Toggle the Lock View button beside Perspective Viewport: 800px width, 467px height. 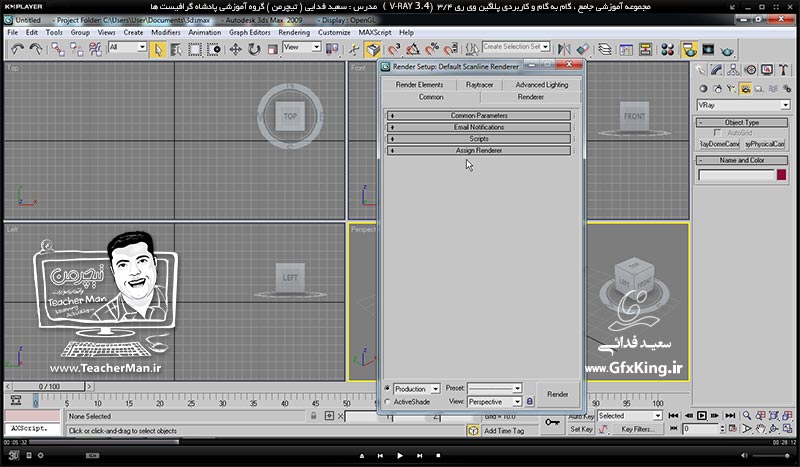coord(530,402)
